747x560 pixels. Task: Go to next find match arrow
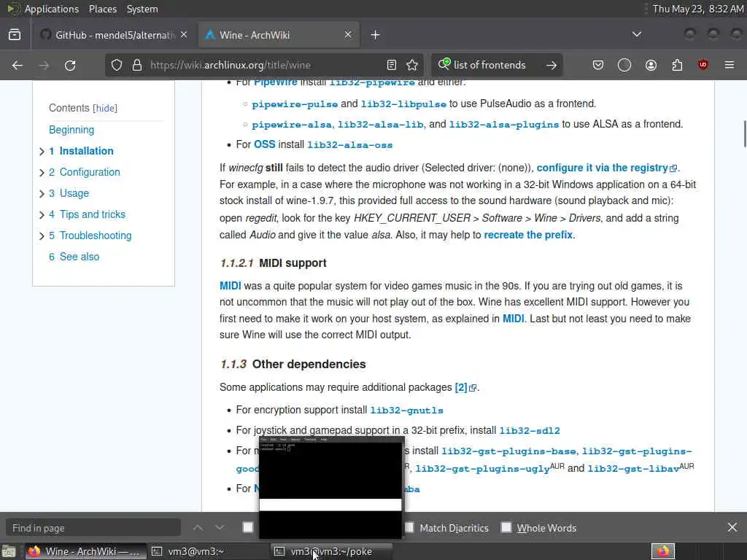click(x=219, y=528)
